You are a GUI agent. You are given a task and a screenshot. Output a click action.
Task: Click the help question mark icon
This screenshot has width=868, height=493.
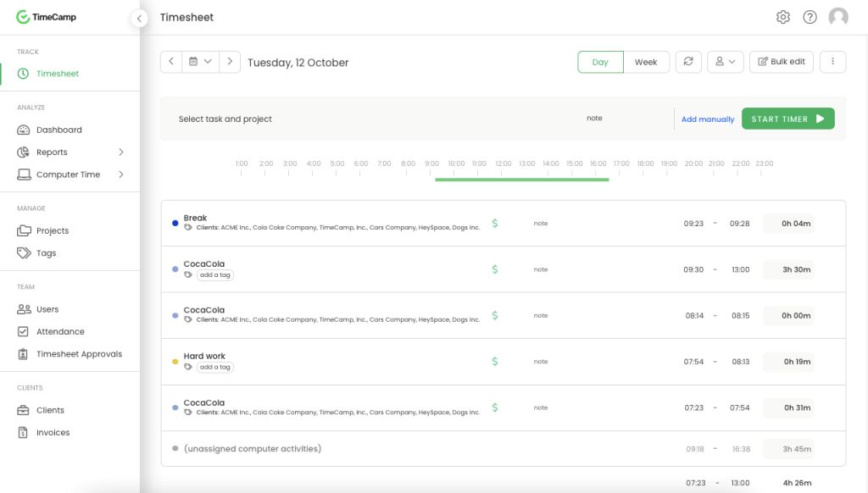coord(810,17)
